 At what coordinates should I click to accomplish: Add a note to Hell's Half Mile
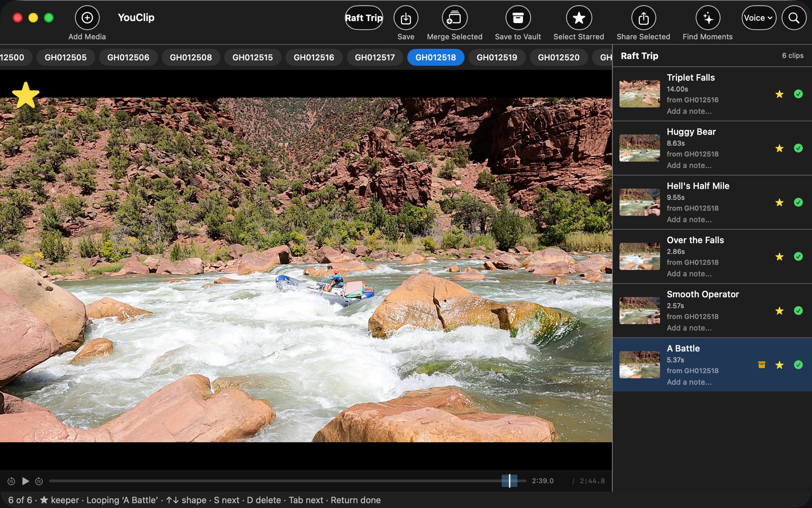pyautogui.click(x=689, y=219)
